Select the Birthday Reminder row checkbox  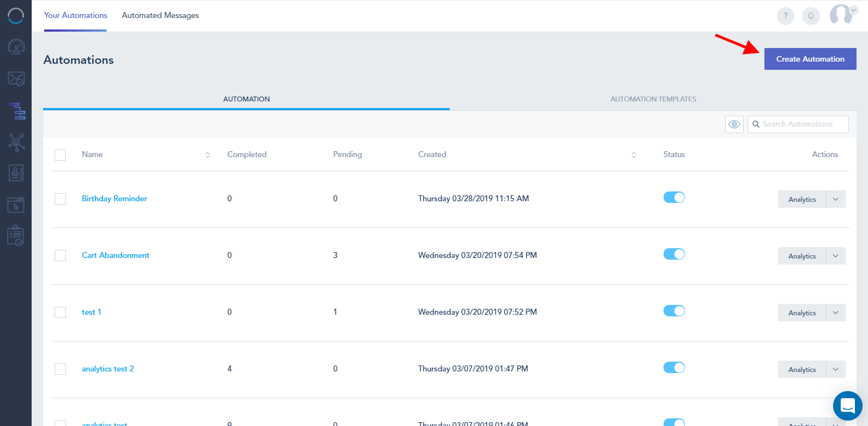(61, 199)
